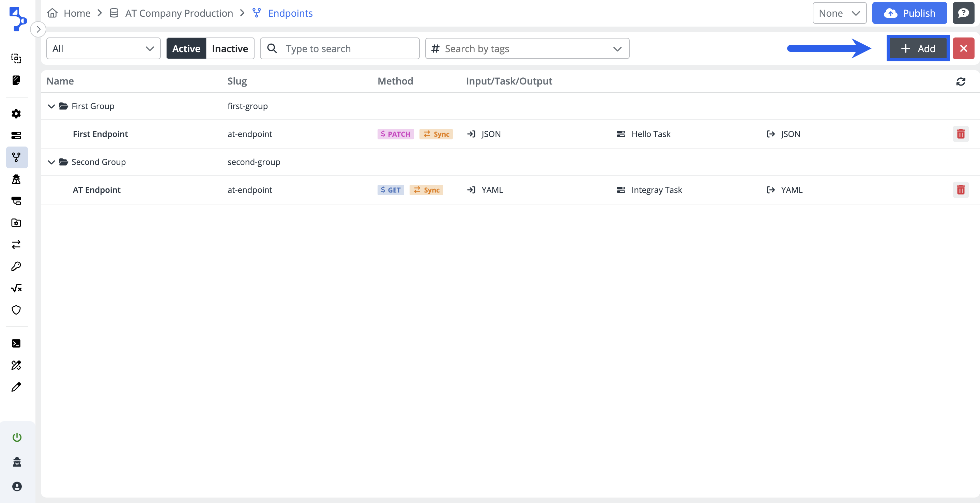This screenshot has height=503, width=980.
Task: Open the square root formula icon
Action: coord(16,288)
